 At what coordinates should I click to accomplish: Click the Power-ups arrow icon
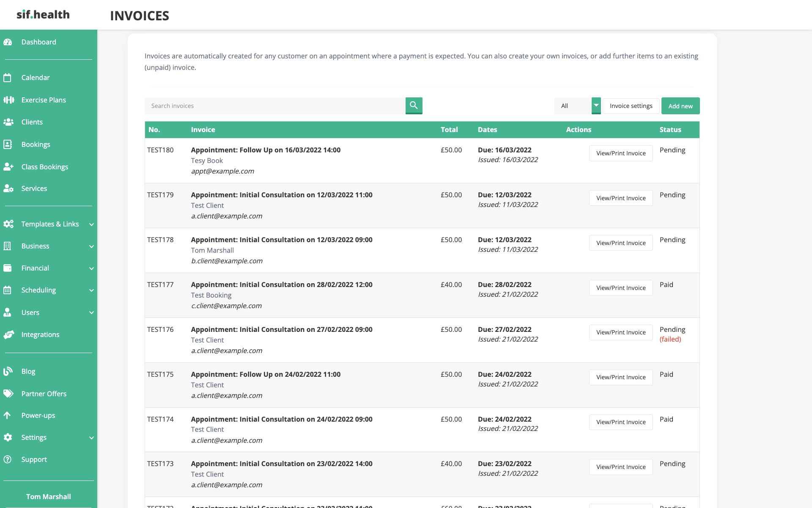click(7, 415)
